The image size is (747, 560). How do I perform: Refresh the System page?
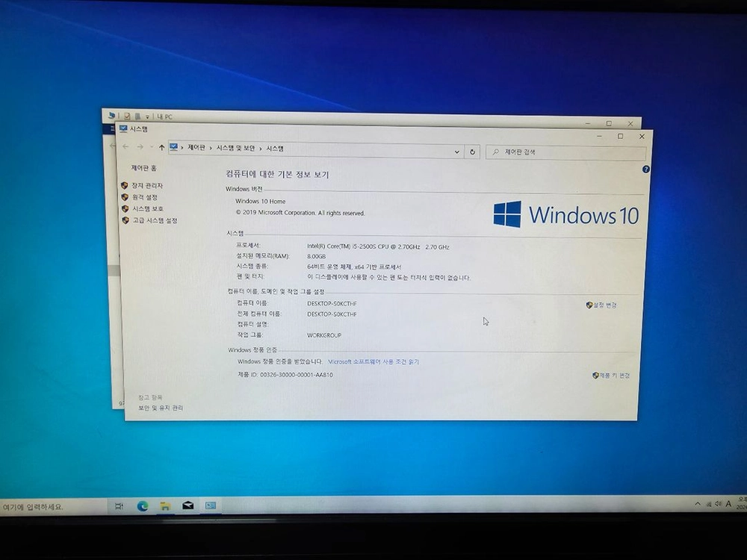click(x=472, y=152)
